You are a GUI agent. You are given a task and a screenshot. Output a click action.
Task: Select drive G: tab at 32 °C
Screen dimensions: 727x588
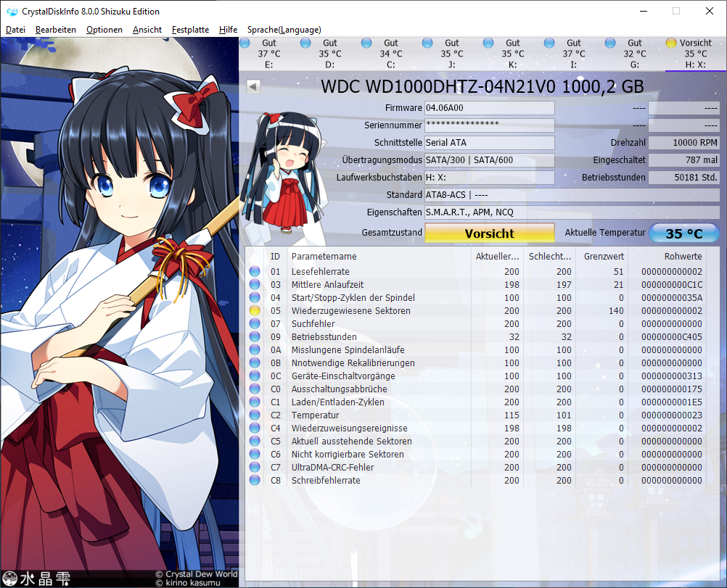634,54
